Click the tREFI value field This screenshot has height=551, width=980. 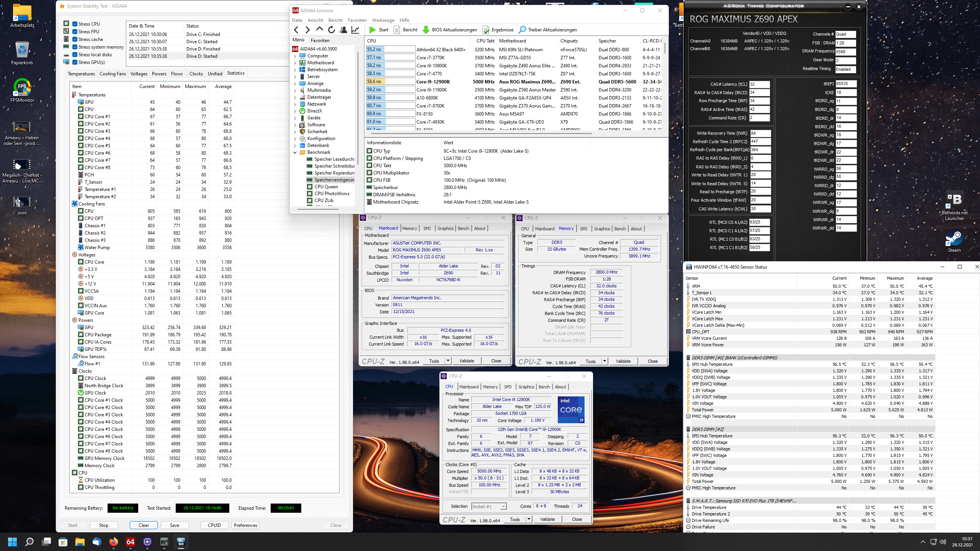point(845,83)
